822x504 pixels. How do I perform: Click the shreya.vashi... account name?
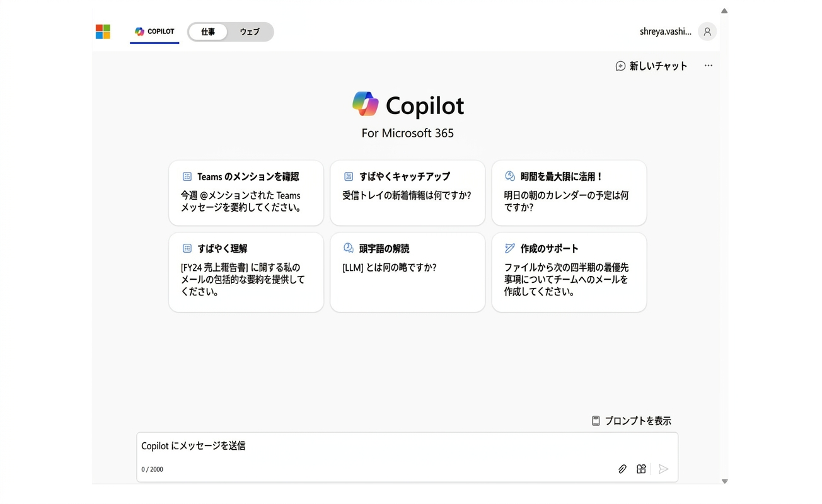[x=665, y=31]
